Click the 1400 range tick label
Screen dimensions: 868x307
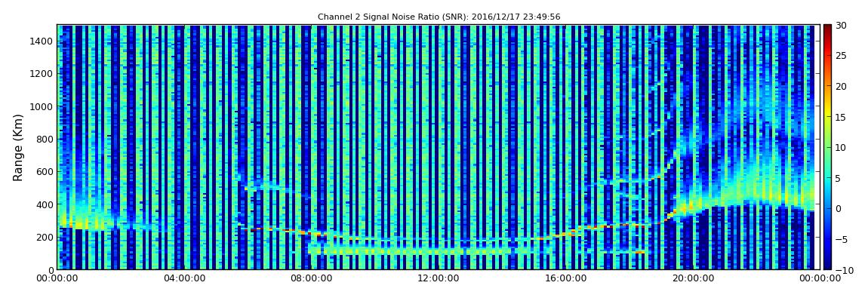(x=42, y=41)
